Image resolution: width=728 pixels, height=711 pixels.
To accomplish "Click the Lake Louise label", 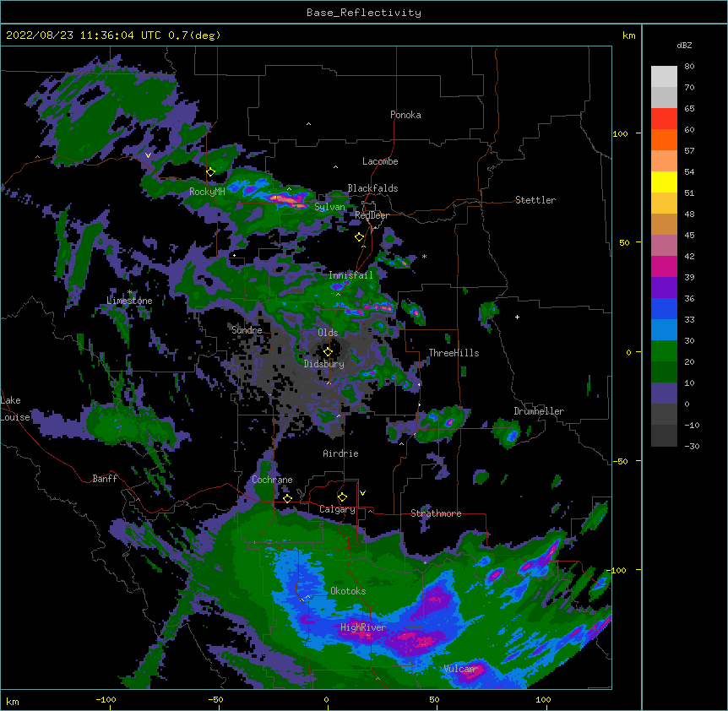I will [x=15, y=409].
